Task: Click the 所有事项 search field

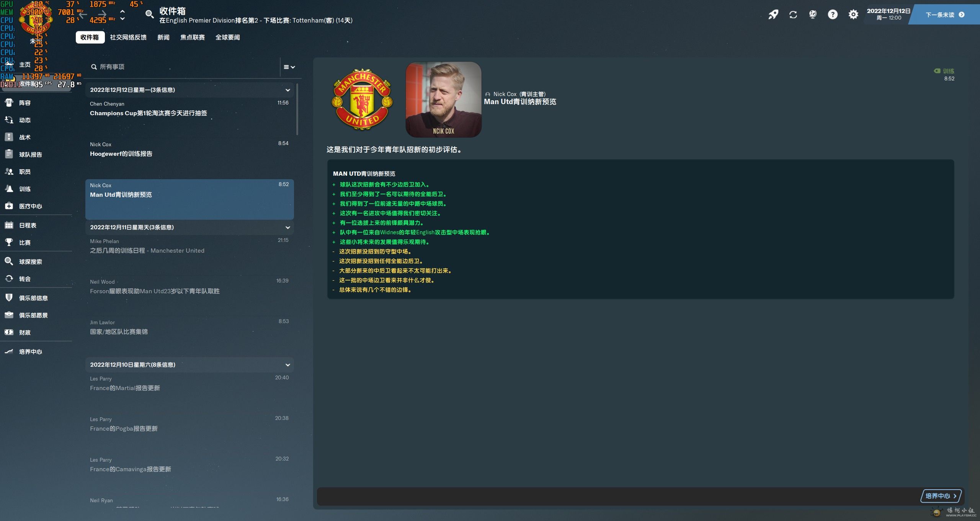Action: pos(184,67)
